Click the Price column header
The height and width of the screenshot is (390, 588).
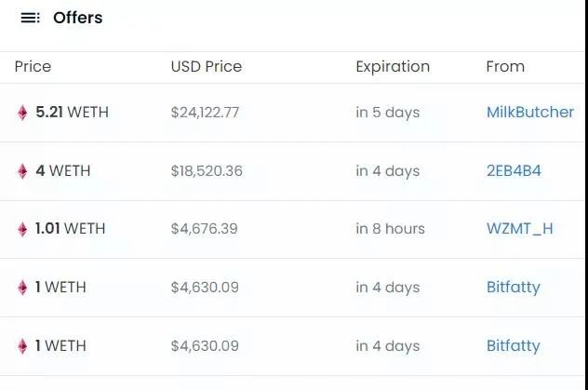tap(33, 67)
